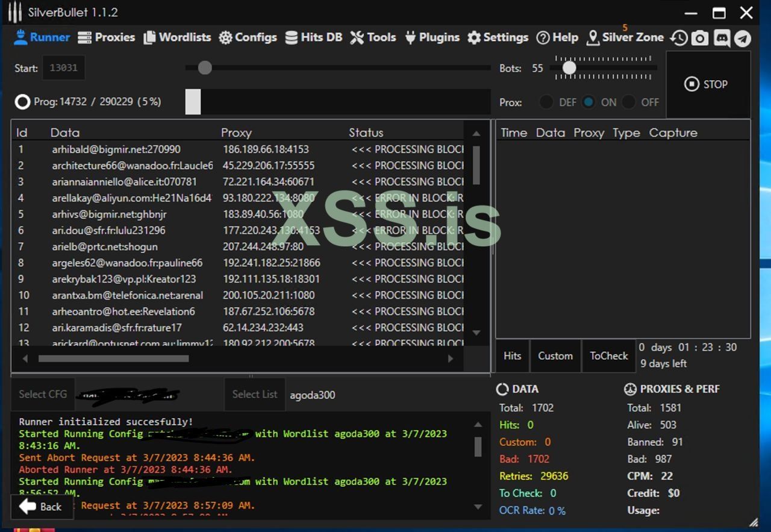Select the ON proxy mode radio button
The image size is (771, 532).
[588, 102]
